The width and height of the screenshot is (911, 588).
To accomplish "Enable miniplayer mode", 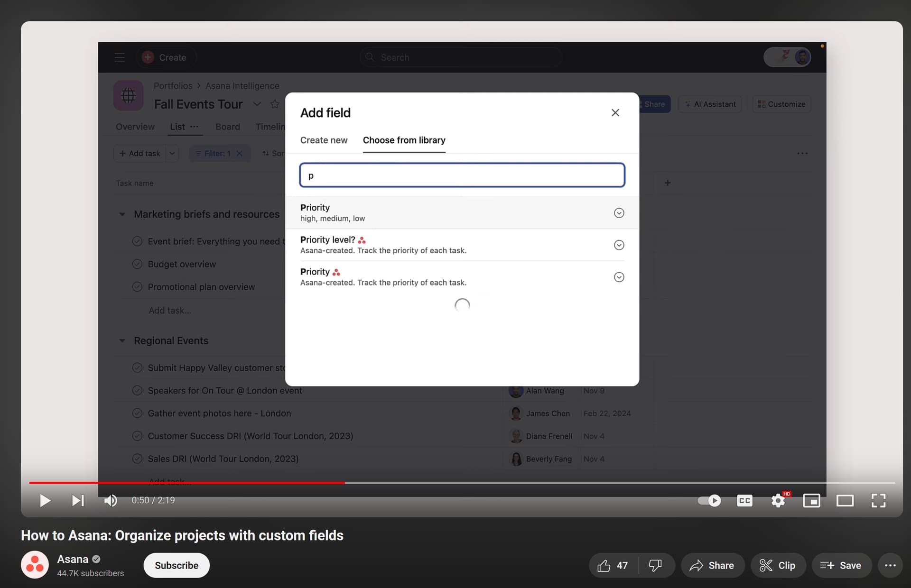I will (x=811, y=500).
